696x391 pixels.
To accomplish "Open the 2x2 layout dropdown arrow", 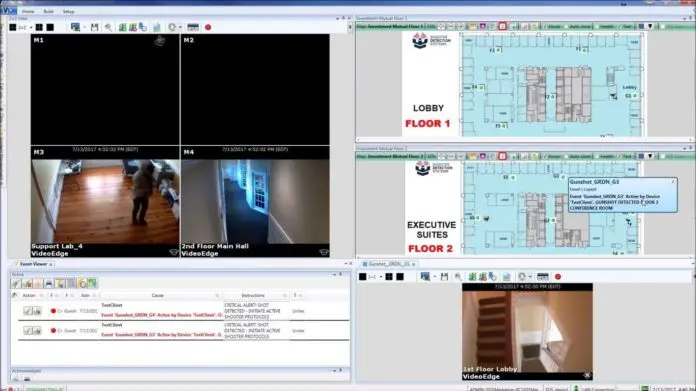I will (31, 28).
